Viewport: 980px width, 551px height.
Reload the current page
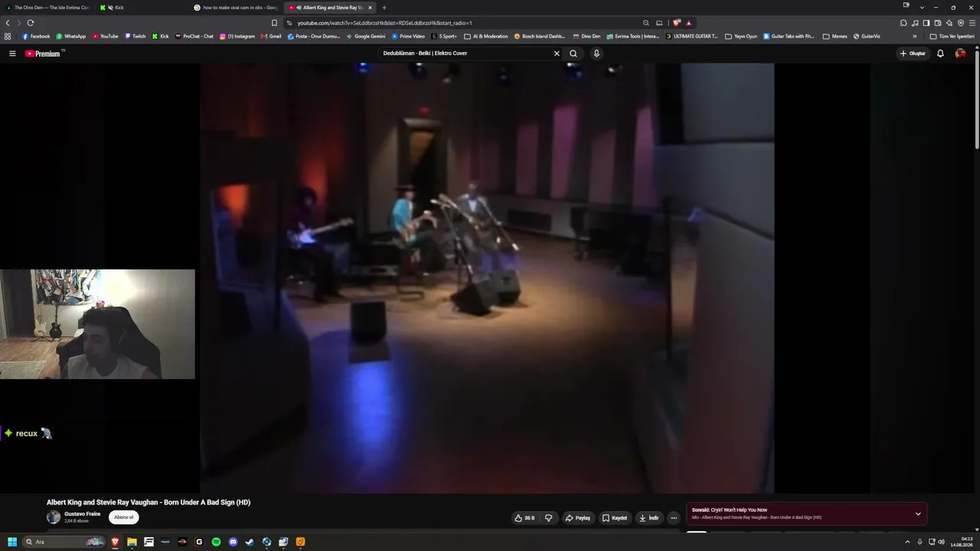pos(31,23)
